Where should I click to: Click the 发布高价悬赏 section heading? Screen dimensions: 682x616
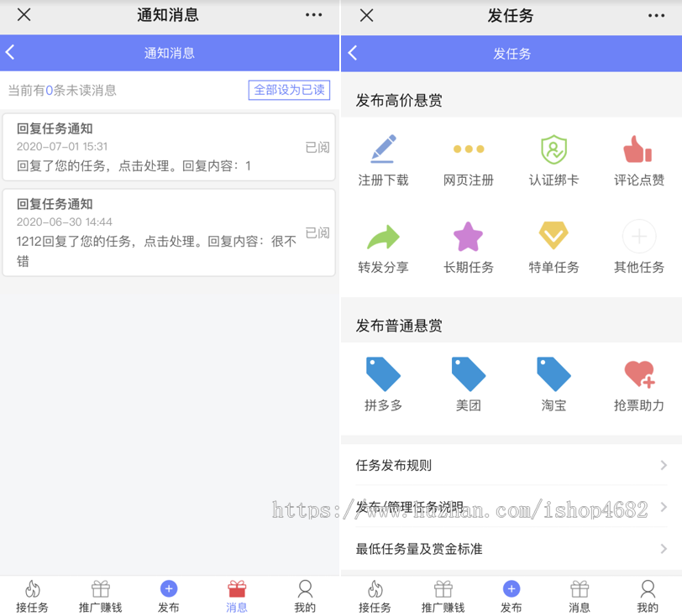pos(399,100)
